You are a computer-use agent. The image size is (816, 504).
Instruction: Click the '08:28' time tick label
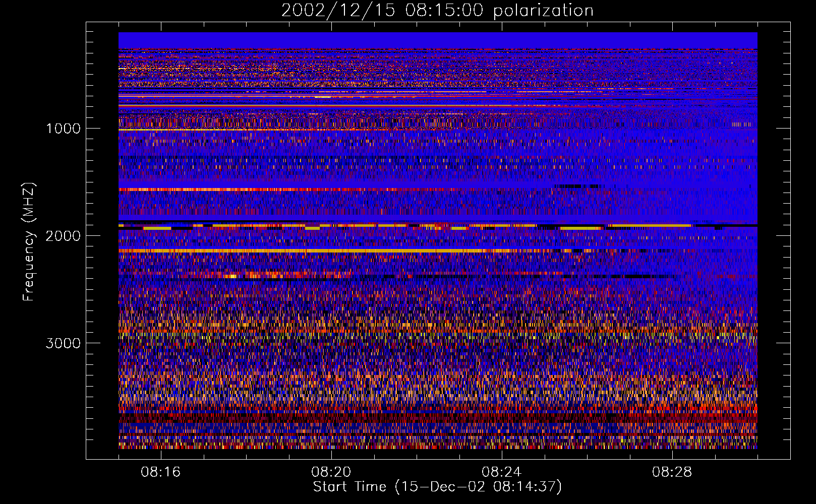[672, 472]
